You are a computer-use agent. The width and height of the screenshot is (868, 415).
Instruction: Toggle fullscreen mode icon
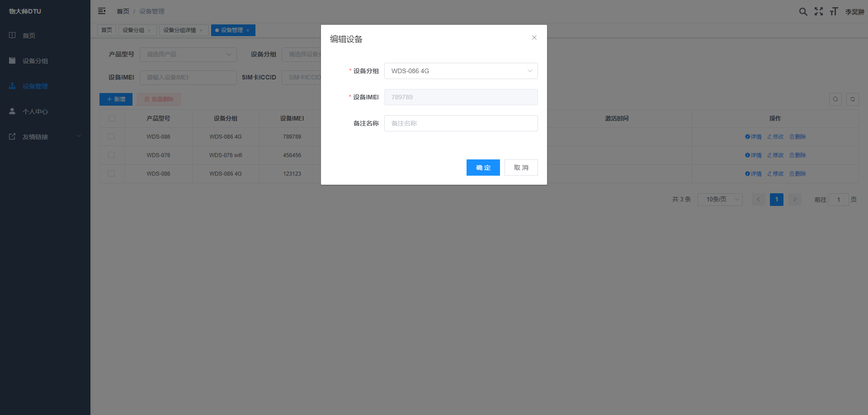(x=819, y=12)
